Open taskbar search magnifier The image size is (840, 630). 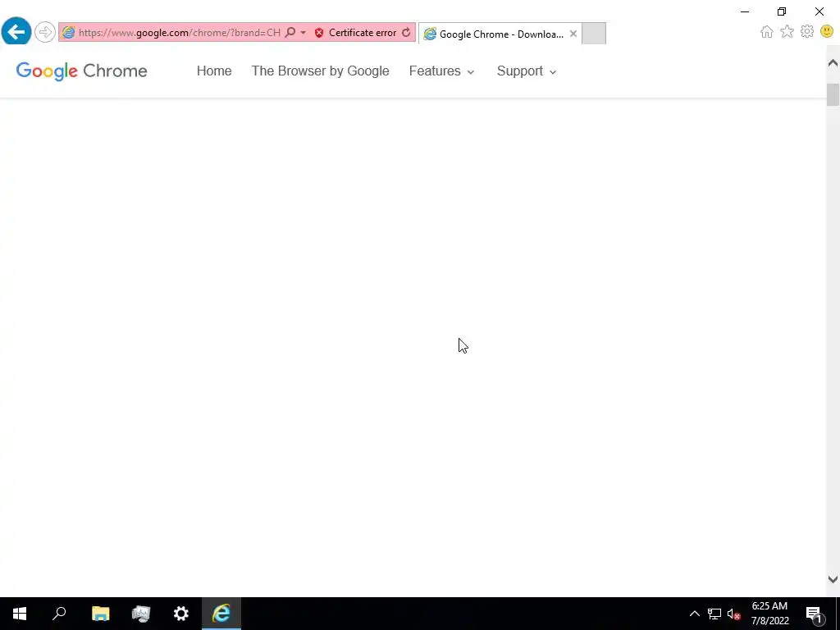click(59, 614)
